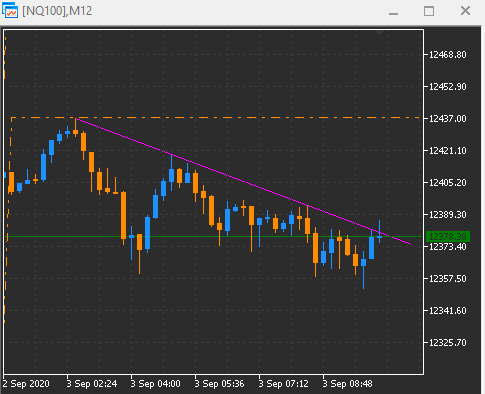
Task: Click the 12421.10 price axis label
Action: [448, 151]
